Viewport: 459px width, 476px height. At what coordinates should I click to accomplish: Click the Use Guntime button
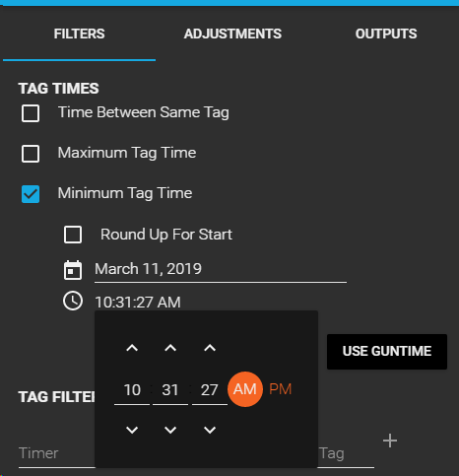tap(387, 352)
